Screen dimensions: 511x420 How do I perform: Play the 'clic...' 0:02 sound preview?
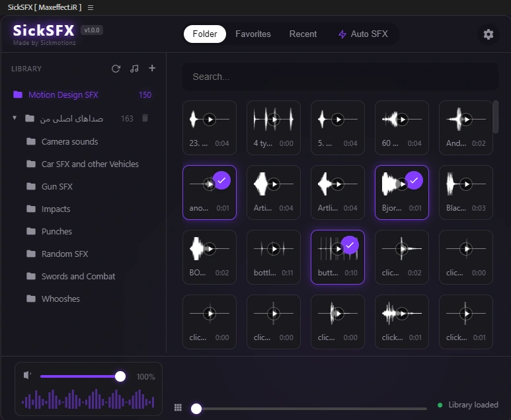(x=402, y=249)
